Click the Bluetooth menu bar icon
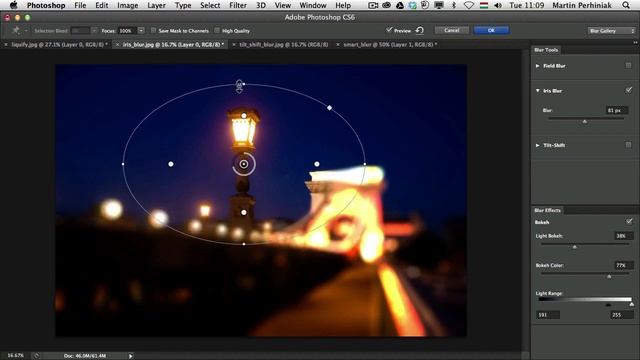Screen dimensions: 640x360 tap(453, 5)
